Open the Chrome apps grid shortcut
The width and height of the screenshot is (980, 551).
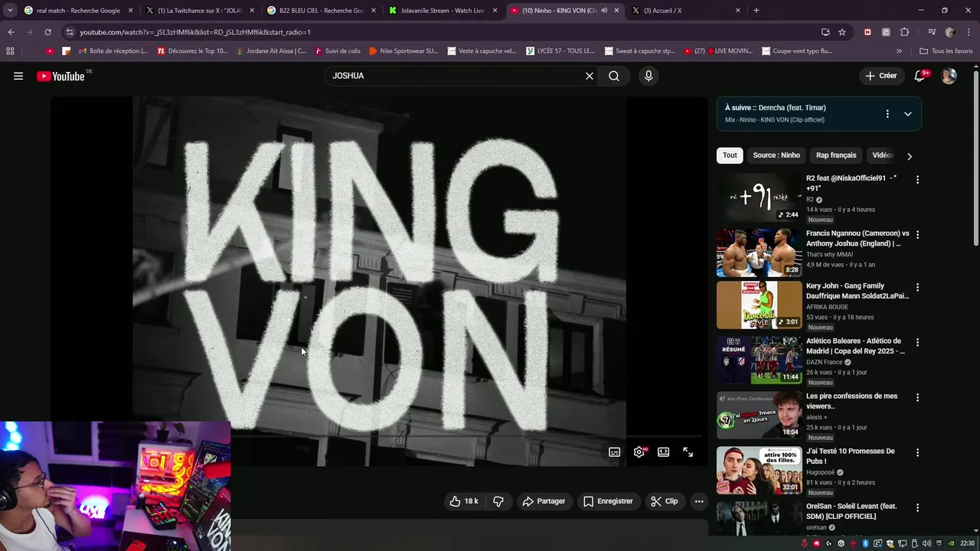click(10, 51)
